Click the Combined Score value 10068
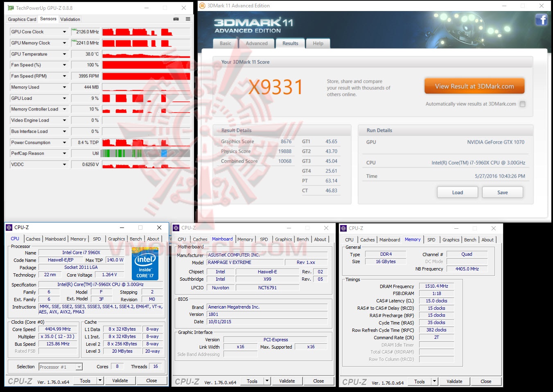This screenshot has height=392, width=553. [285, 161]
